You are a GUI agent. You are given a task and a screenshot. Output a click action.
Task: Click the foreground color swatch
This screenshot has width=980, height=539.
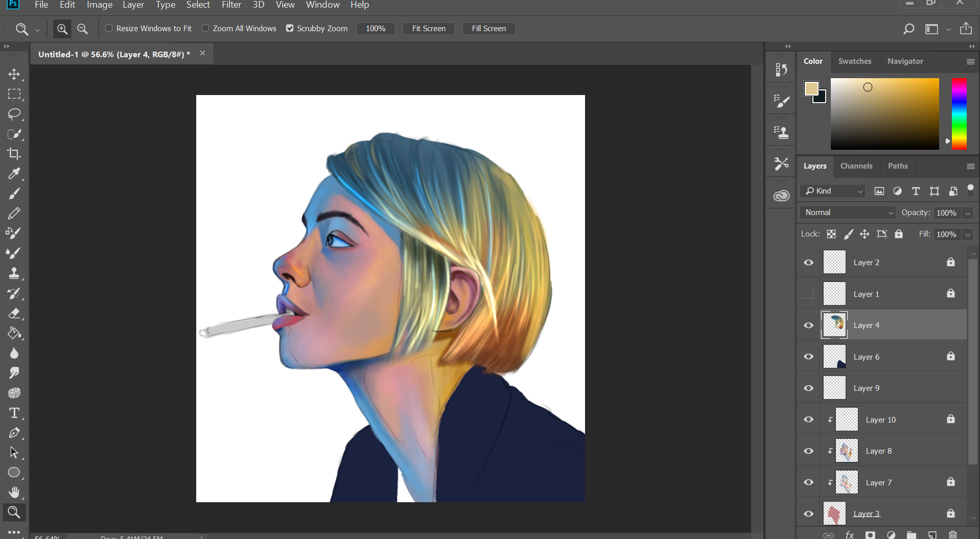pyautogui.click(x=811, y=88)
